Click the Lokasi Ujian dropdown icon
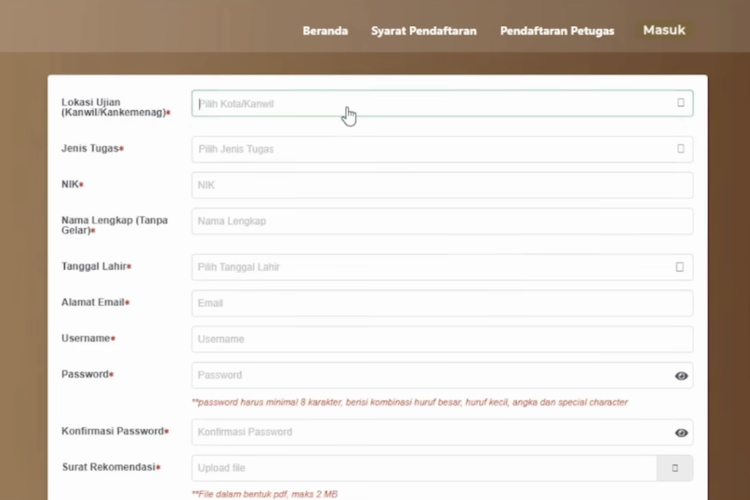The width and height of the screenshot is (750, 500). (681, 103)
